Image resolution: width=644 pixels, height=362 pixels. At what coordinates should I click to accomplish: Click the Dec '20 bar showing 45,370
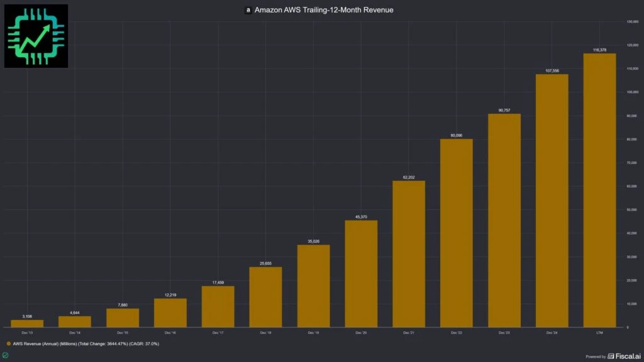coord(361,273)
